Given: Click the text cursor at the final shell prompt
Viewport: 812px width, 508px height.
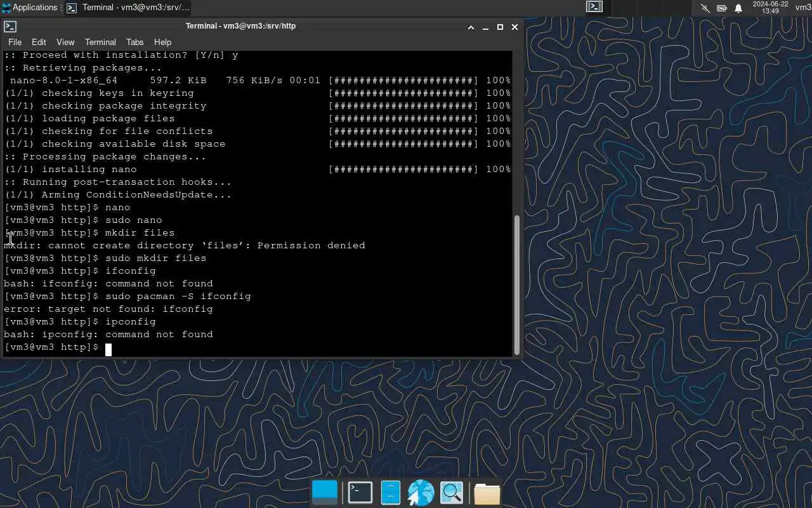Looking at the screenshot, I should (108, 349).
